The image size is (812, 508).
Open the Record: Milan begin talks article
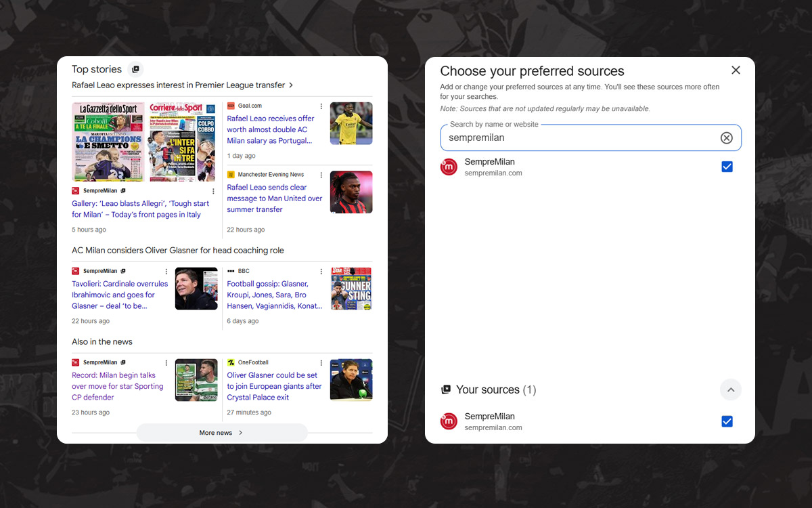[118, 386]
